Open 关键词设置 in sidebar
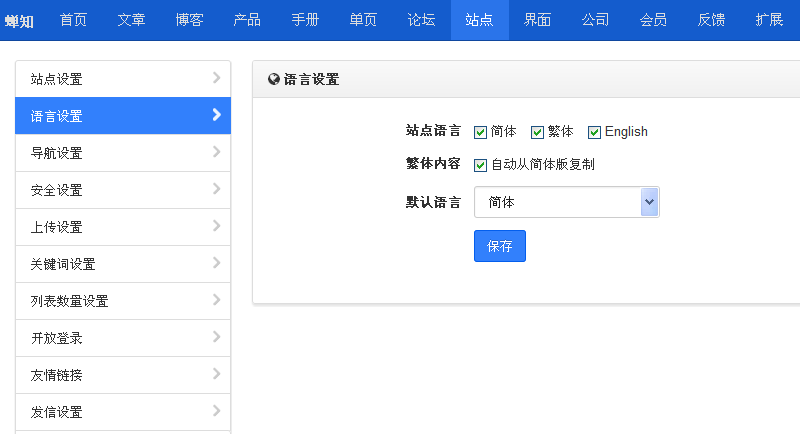Screen dimensions: 800x434 (123, 264)
